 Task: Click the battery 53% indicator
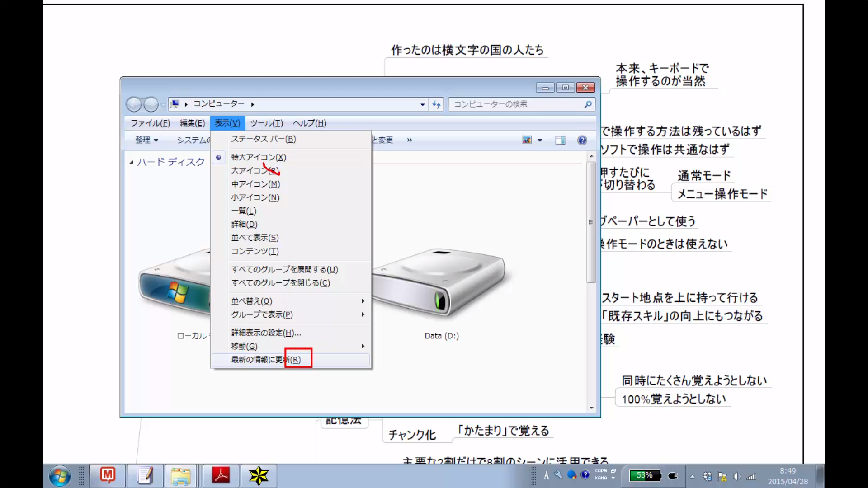[x=645, y=475]
